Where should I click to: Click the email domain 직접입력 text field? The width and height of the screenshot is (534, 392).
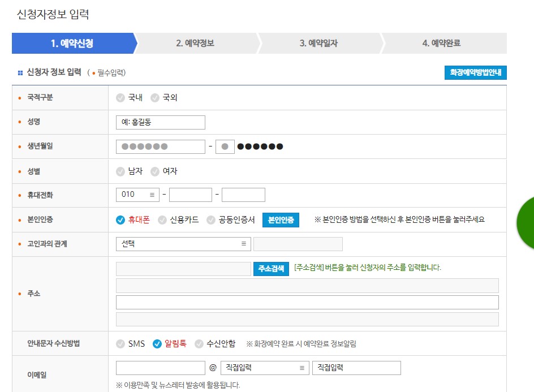[356, 368]
